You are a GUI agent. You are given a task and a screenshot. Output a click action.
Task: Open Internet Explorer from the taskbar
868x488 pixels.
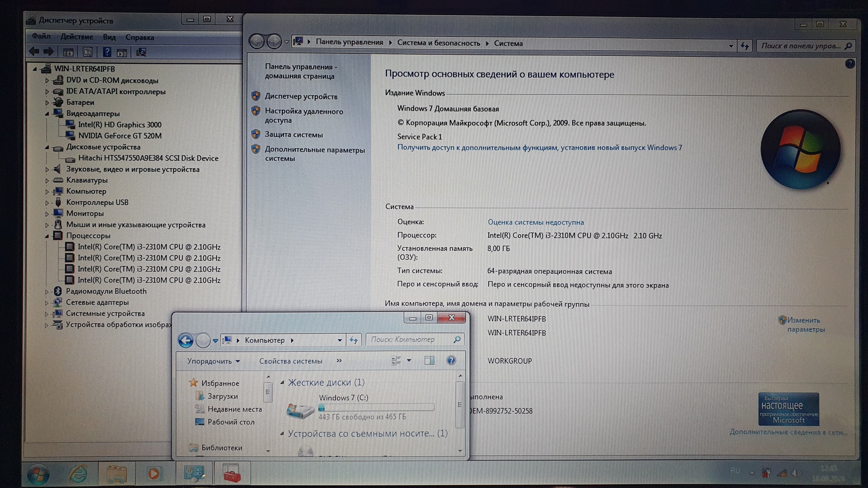[78, 474]
